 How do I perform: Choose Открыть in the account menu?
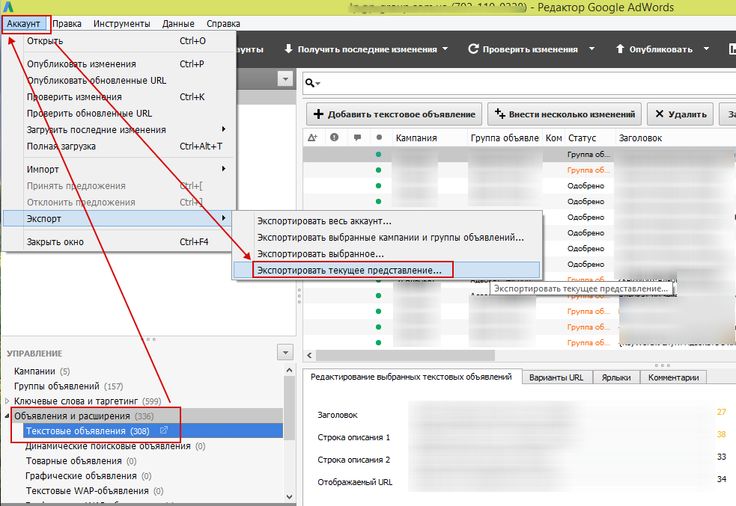click(x=119, y=41)
